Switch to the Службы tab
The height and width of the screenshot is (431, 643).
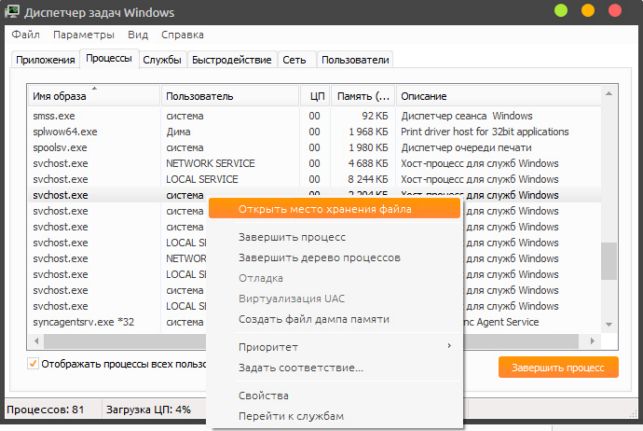pos(162,60)
